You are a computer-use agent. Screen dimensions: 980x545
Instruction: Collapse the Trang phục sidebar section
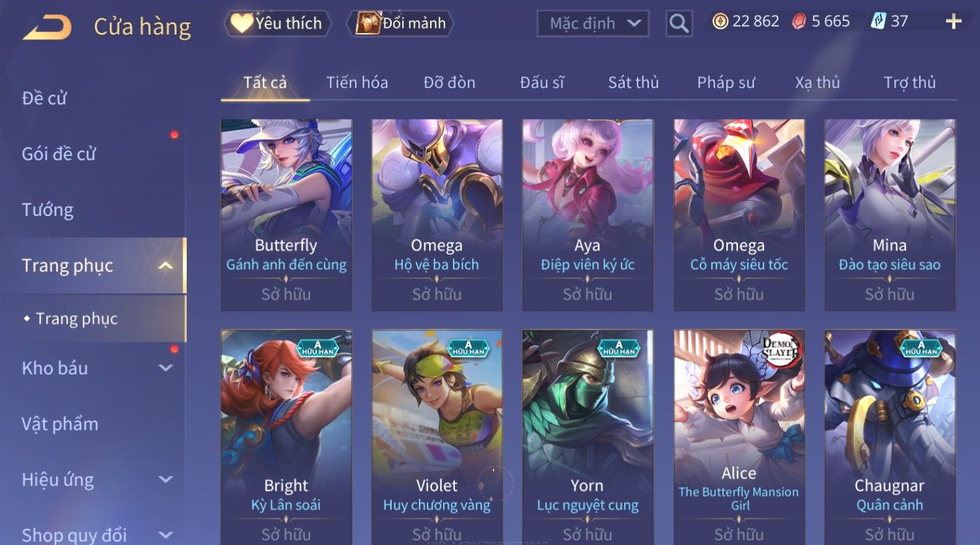pos(166,265)
